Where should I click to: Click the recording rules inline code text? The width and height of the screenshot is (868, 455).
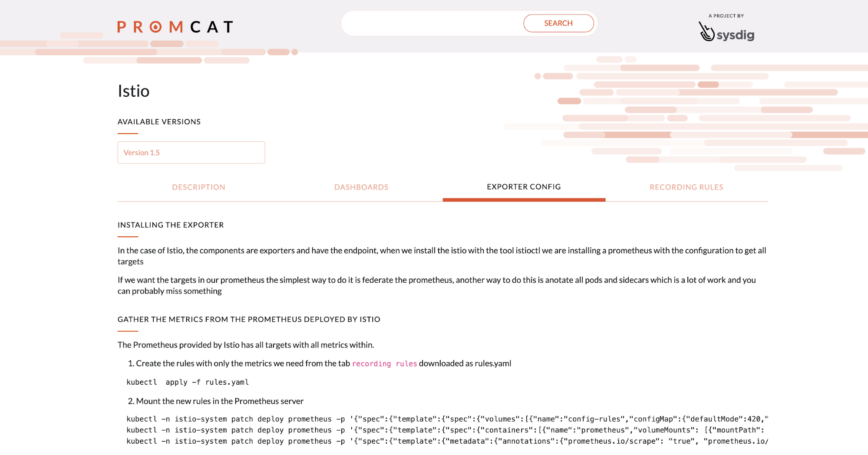384,363
